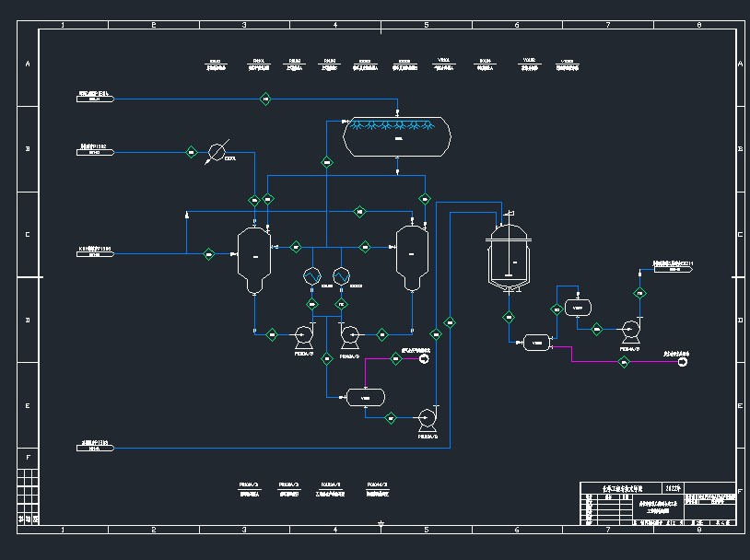The image size is (750, 560).
Task: Select the KOH inlet flag on the left
Action: point(95,254)
